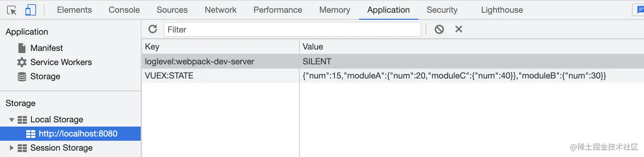This screenshot has width=644, height=157.
Task: Open the Console tab
Action: (124, 10)
